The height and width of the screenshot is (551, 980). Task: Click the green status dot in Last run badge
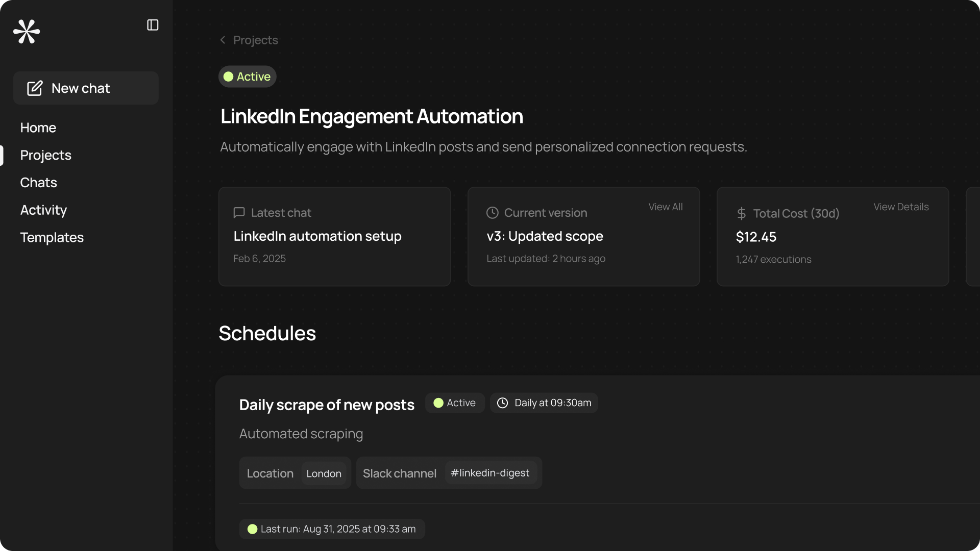(x=252, y=529)
